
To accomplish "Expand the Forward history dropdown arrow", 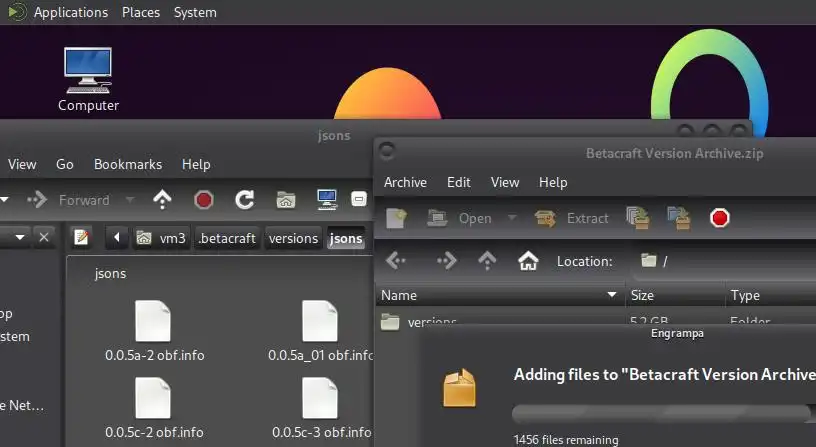I will tap(130, 199).
